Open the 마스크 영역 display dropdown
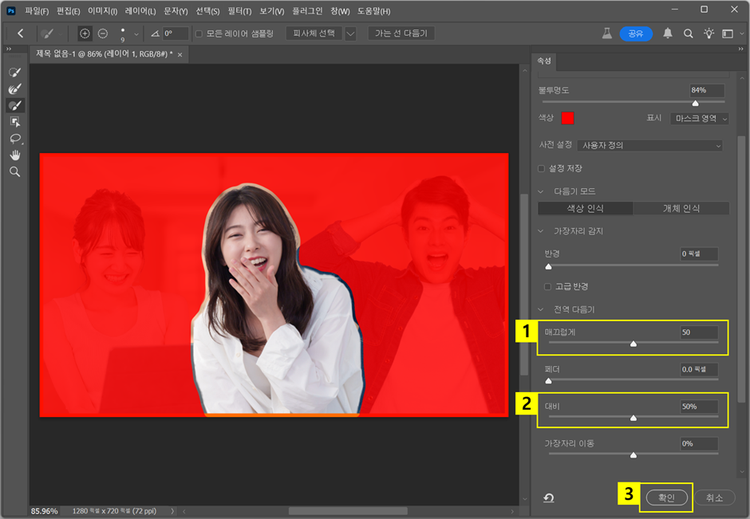The image size is (750, 519). 698,117
